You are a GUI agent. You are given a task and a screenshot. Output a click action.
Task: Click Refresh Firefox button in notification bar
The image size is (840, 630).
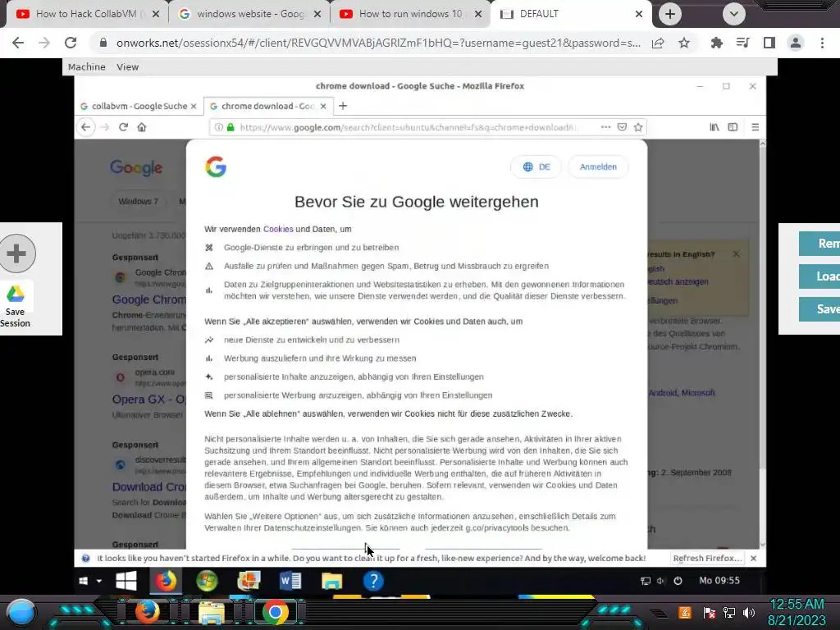tap(708, 558)
